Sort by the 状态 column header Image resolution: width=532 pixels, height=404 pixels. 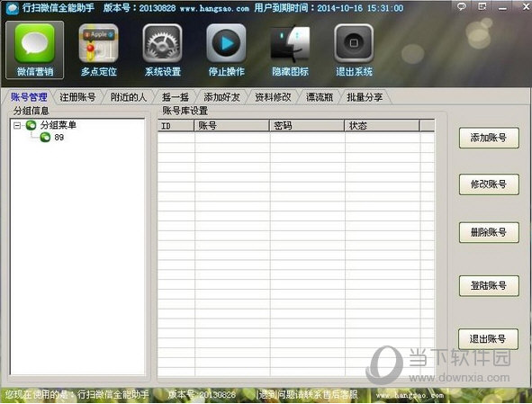pyautogui.click(x=383, y=126)
